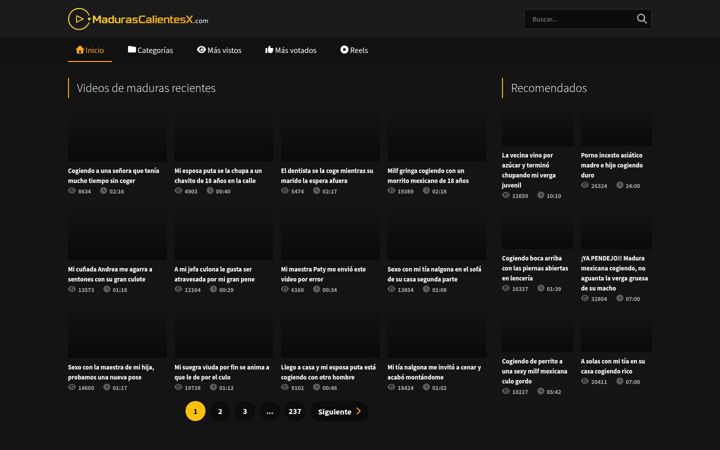
Task: Click the clock icon beside 02:17 duration
Action: [316, 191]
